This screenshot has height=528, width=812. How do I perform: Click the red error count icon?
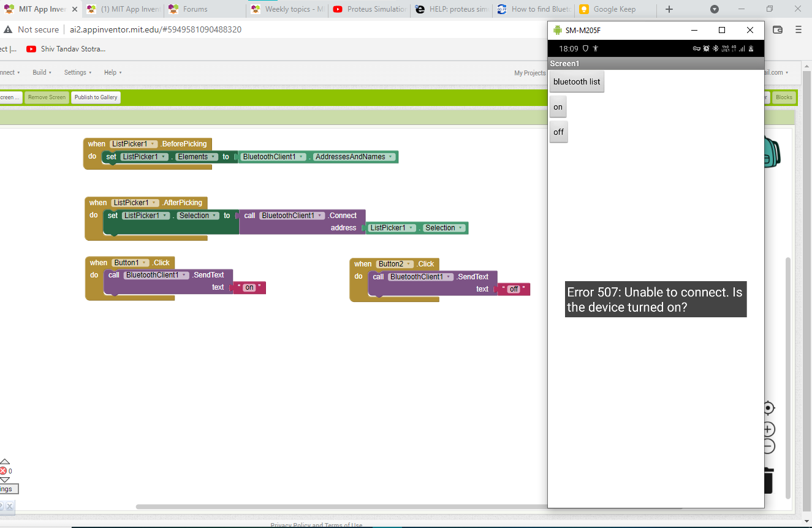pos(4,471)
